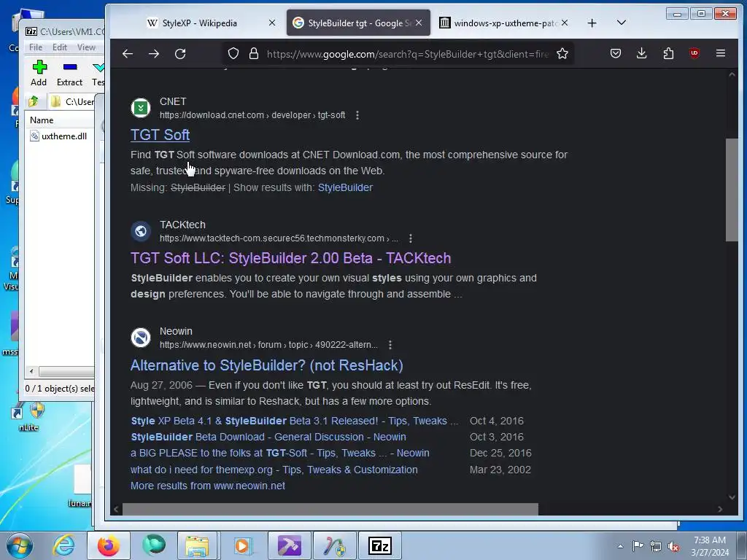Open nLite desktop shortcut
Screen dimensions: 747x560
[x=28, y=416]
